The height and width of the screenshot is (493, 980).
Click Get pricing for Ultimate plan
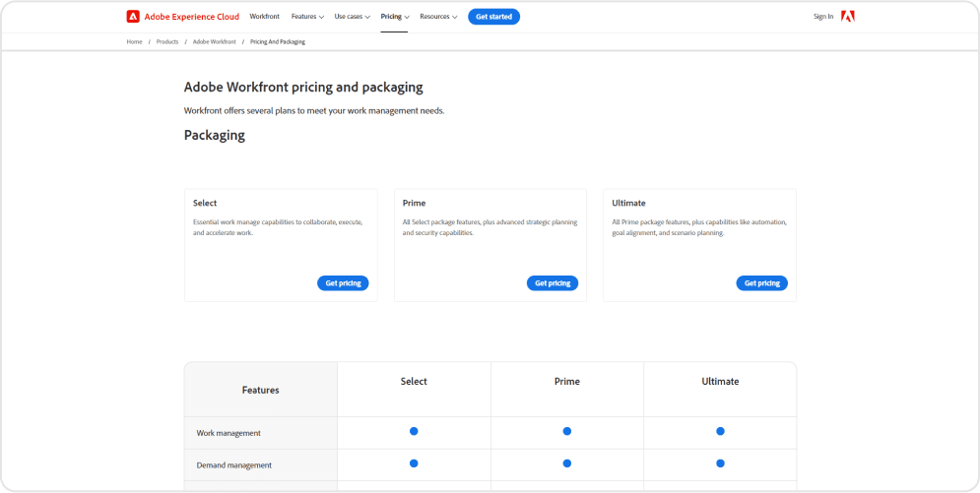pos(762,283)
